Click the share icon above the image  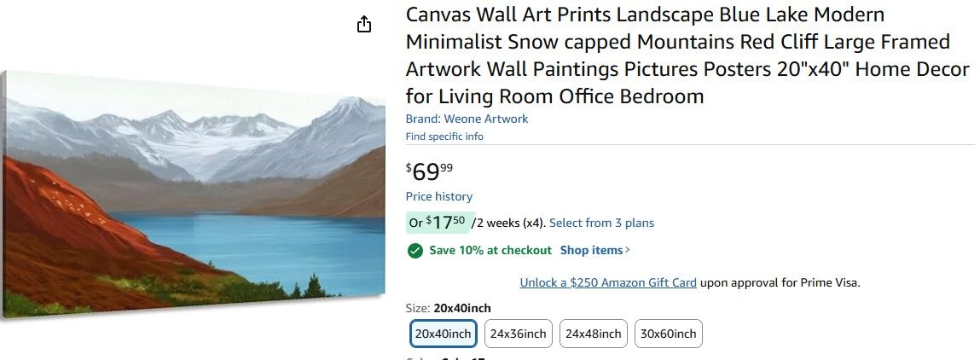coord(364,24)
